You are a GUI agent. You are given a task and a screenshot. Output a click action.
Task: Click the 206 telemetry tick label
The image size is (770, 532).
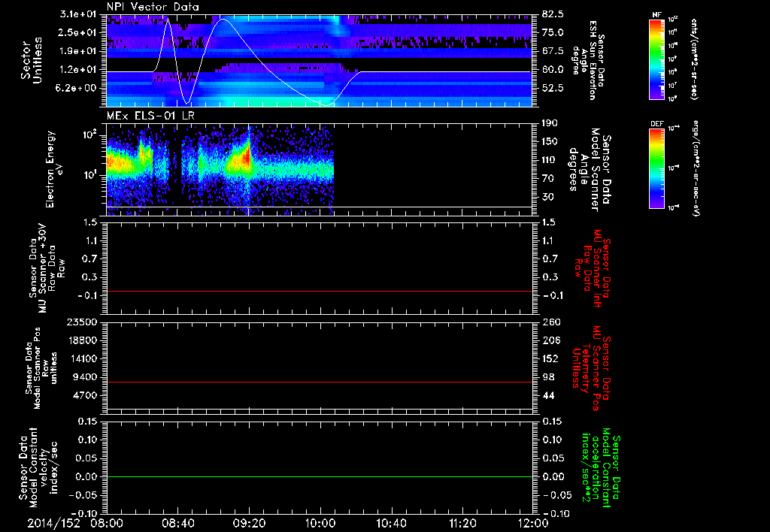click(x=550, y=340)
